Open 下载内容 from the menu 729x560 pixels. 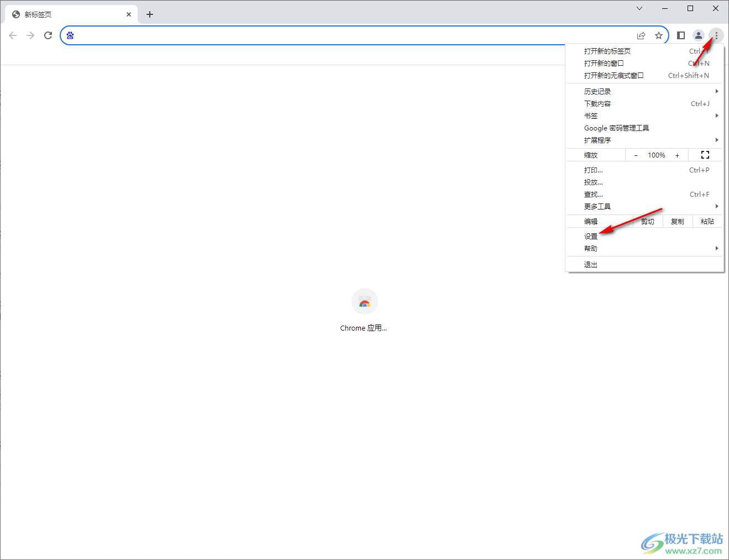[644, 103]
